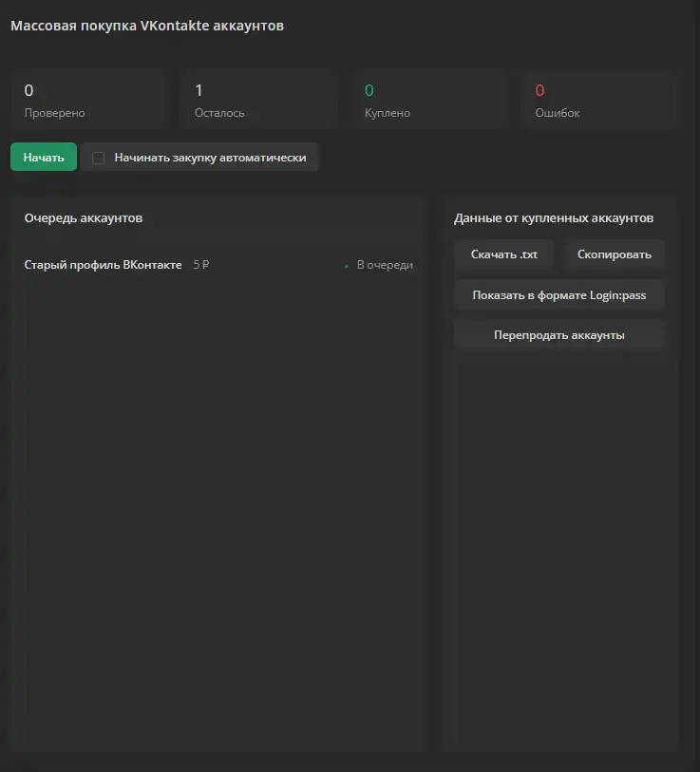Click Перепродать аккаунты button
The width and height of the screenshot is (700, 772).
point(559,335)
